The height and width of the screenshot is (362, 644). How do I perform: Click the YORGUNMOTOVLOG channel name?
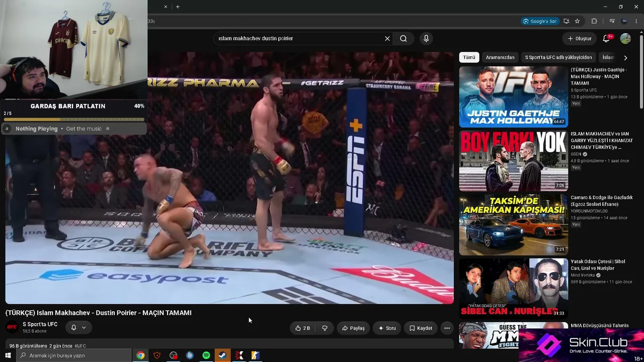click(x=589, y=212)
